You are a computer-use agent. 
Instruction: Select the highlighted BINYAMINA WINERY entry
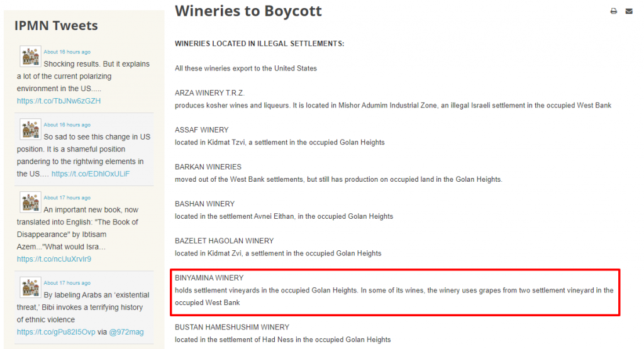395,292
